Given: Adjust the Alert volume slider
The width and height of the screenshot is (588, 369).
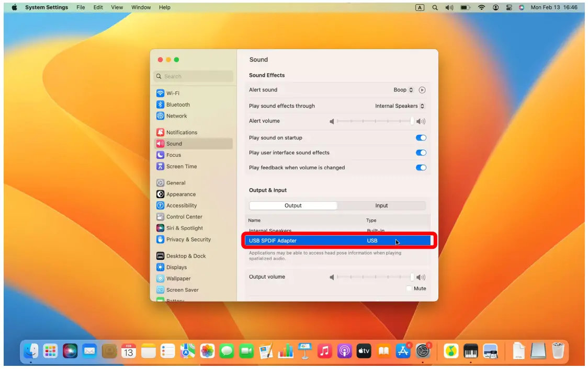Looking at the screenshot, I should tap(375, 121).
